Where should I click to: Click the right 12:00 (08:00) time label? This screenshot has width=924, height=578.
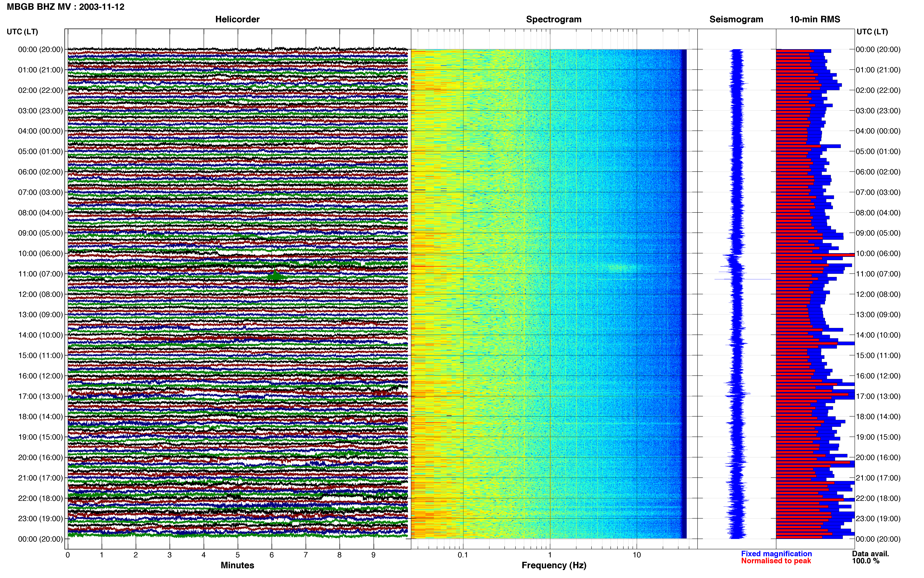click(878, 294)
